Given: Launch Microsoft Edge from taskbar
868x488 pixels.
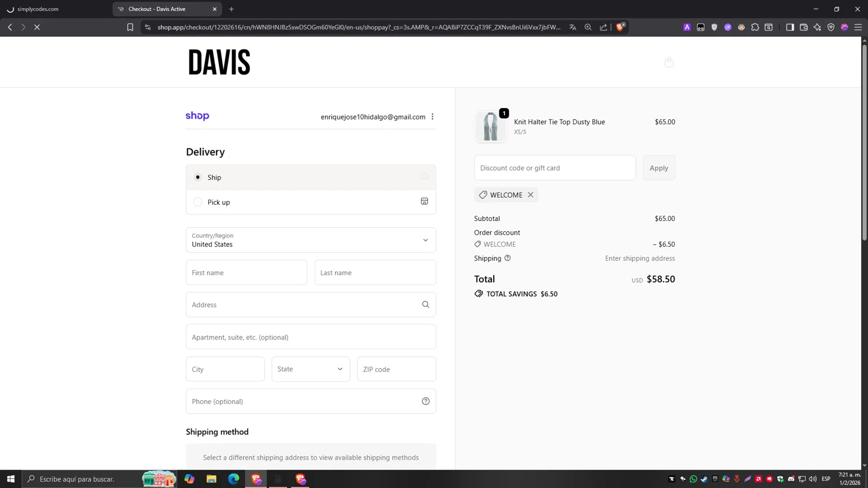Looking at the screenshot, I should pyautogui.click(x=234, y=479).
